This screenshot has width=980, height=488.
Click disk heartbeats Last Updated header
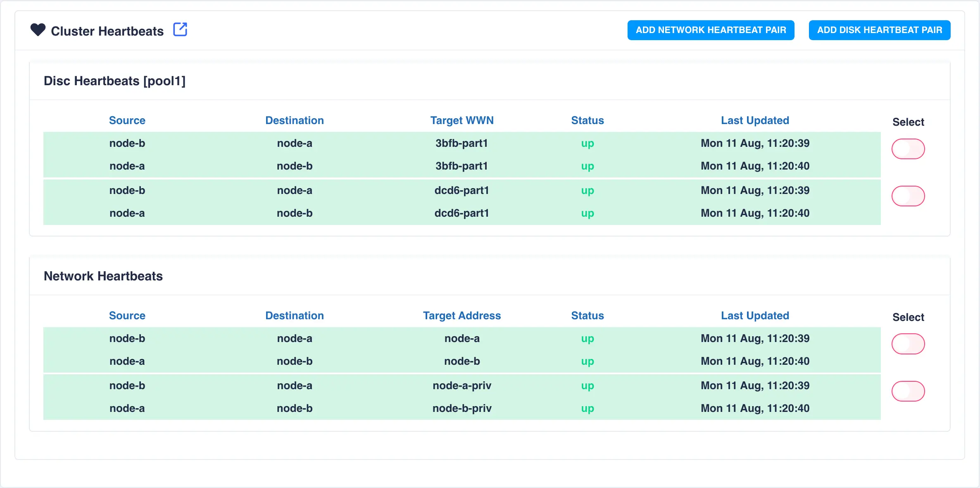pos(755,120)
